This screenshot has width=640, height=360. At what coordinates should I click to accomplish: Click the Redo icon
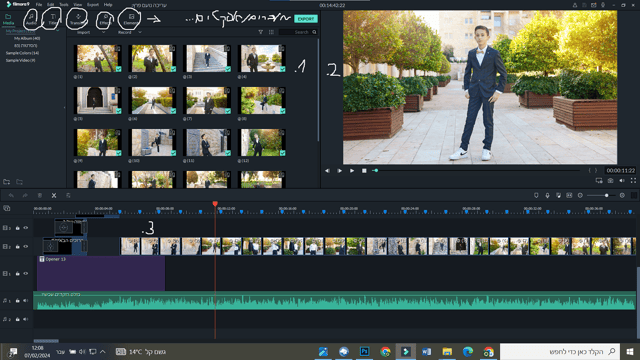click(25, 196)
